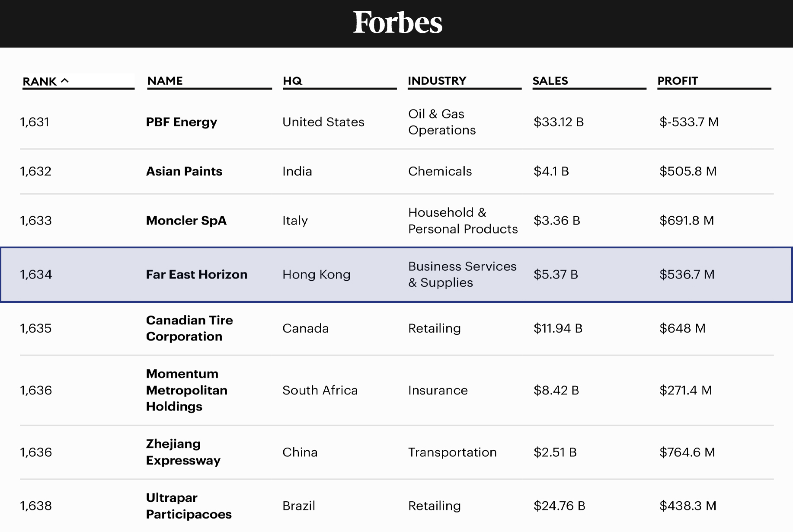Open Momentum Metropolitan Holdings profile
Viewport: 793px width, 532px height.
186,390
